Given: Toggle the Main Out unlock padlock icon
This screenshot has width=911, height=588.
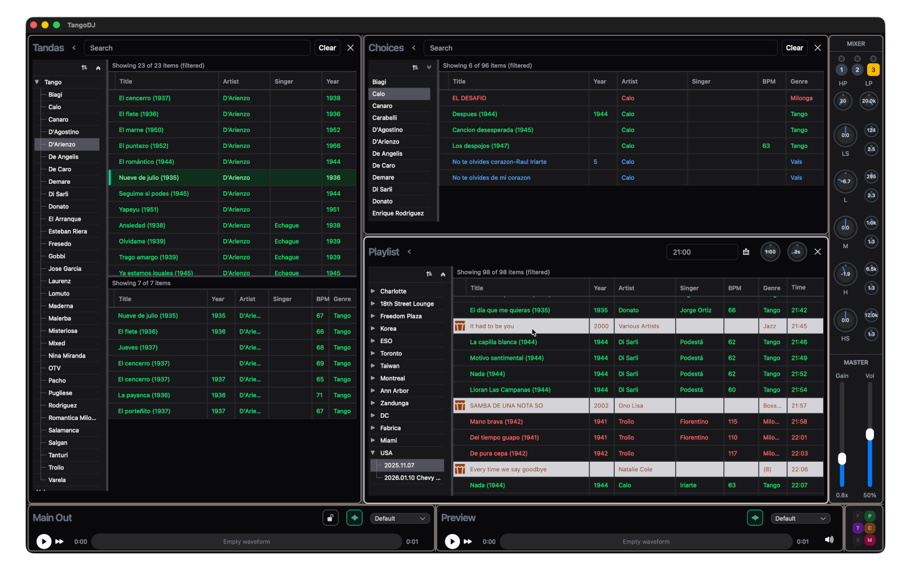Looking at the screenshot, I should coord(331,518).
